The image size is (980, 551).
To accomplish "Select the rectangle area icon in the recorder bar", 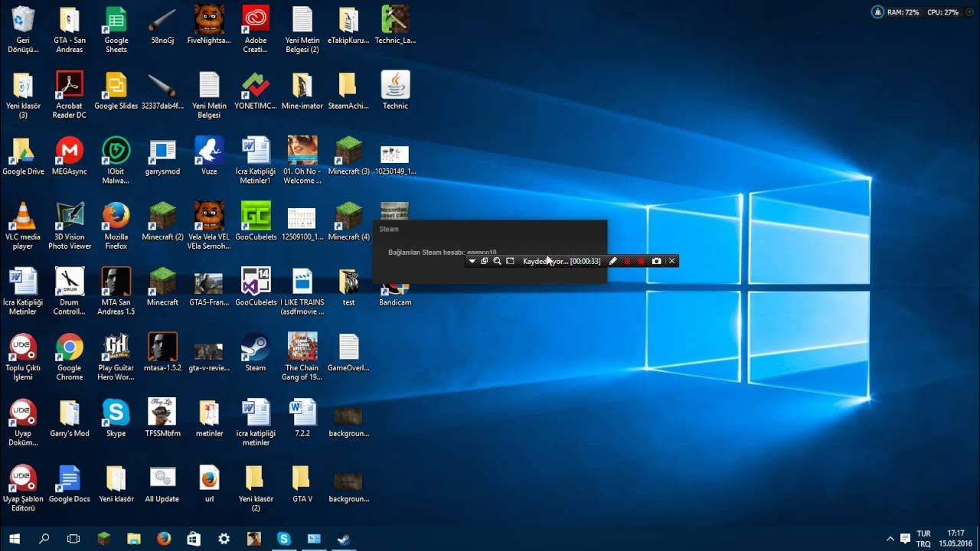I will [x=510, y=261].
